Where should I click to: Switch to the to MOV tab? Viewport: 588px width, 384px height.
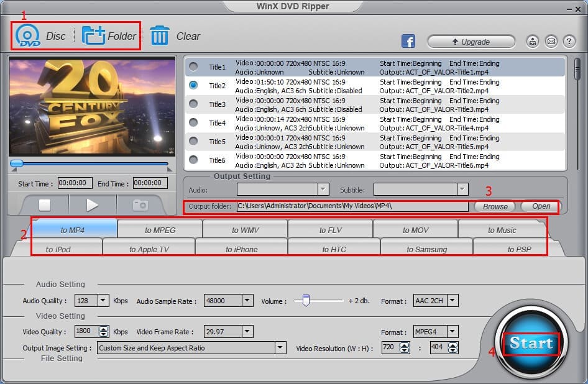pyautogui.click(x=415, y=230)
